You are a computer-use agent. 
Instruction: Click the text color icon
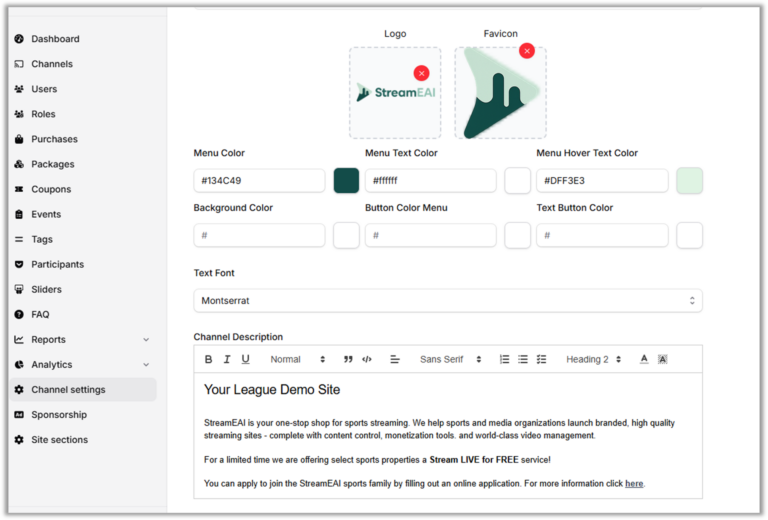[644, 359]
